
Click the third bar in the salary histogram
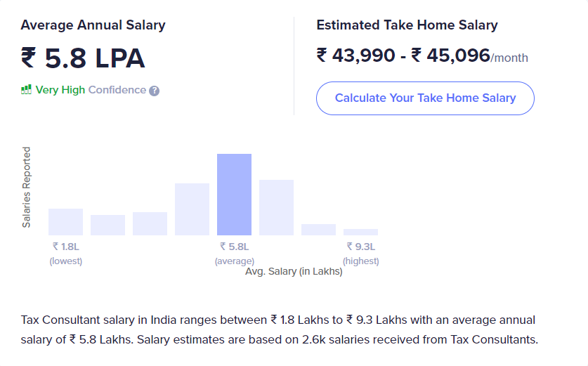pos(150,223)
